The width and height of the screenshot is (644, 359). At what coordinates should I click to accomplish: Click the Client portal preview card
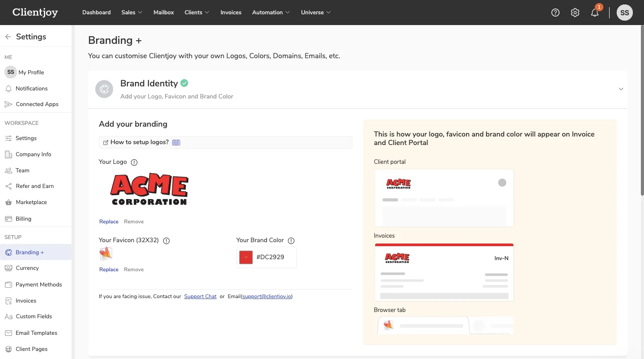[x=444, y=198]
